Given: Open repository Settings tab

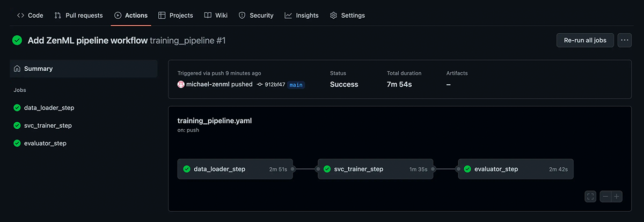Looking at the screenshot, I should tap(347, 16).
